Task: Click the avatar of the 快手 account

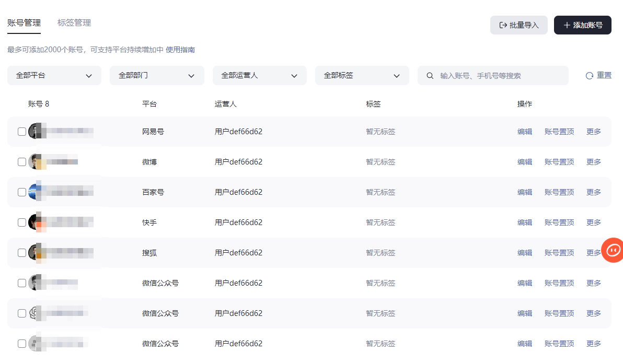Action: (34, 222)
